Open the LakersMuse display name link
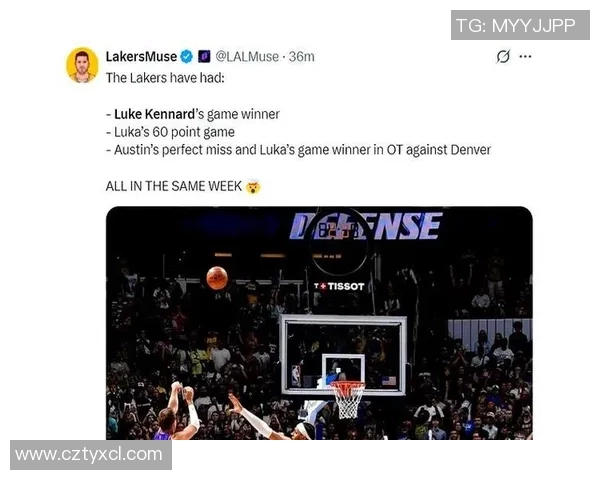Screen dimensions: 600x480 (141, 57)
